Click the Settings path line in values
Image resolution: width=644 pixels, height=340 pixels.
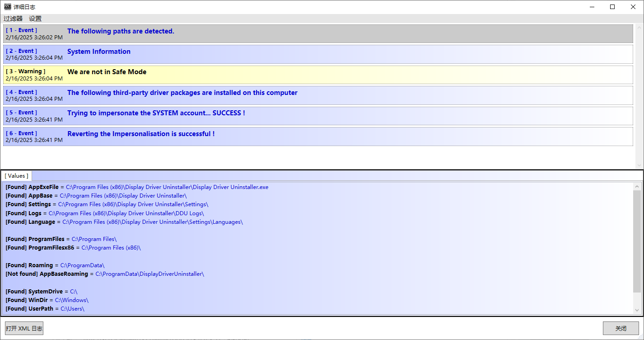point(107,204)
